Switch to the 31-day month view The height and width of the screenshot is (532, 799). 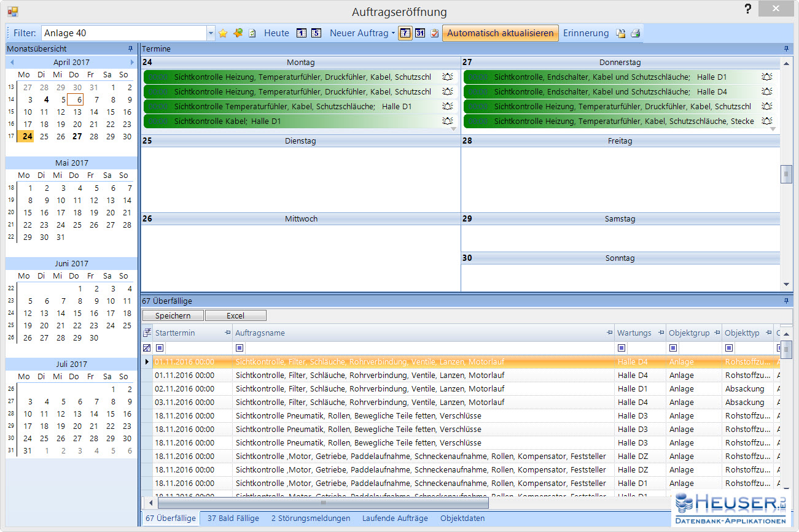419,33
